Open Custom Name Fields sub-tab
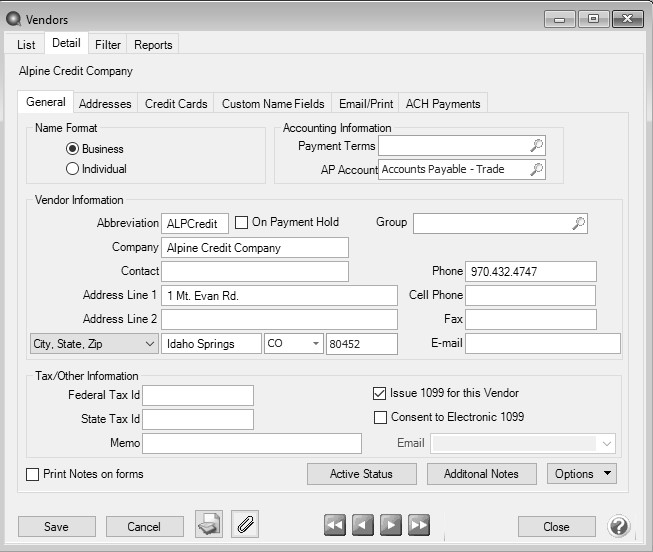The image size is (653, 552). click(x=273, y=104)
